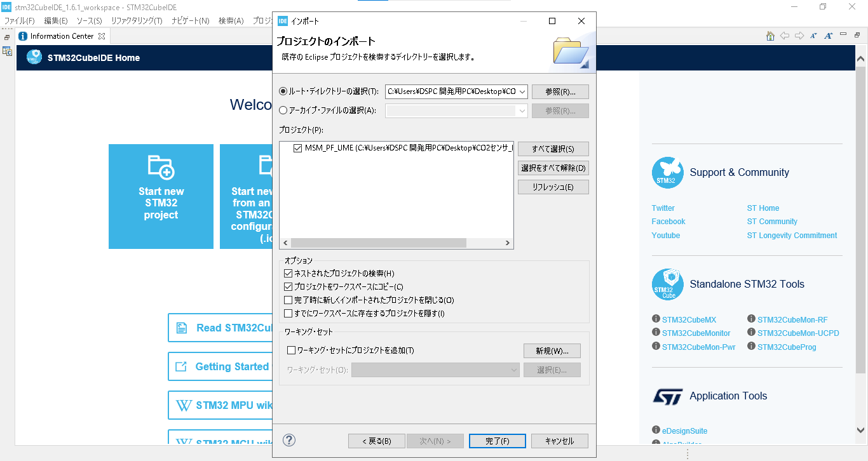The height and width of the screenshot is (461, 868).
Task: Select the アーカイブ・ファイルの選択 radio button
Action: pos(283,110)
